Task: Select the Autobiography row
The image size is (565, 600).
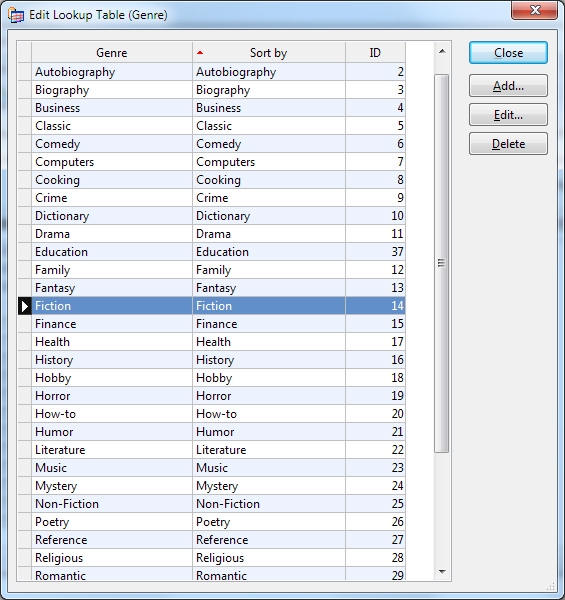Action: tap(218, 72)
